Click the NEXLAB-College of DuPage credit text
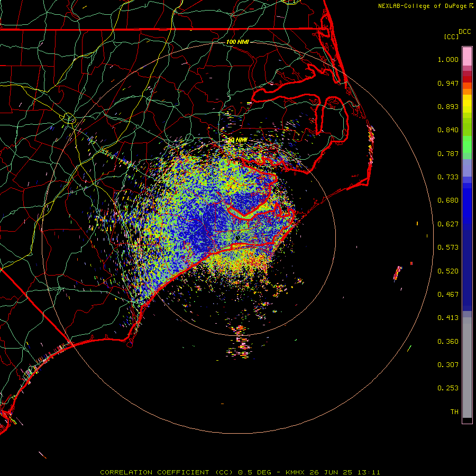Screen dimensions: 476x476 tap(425, 6)
